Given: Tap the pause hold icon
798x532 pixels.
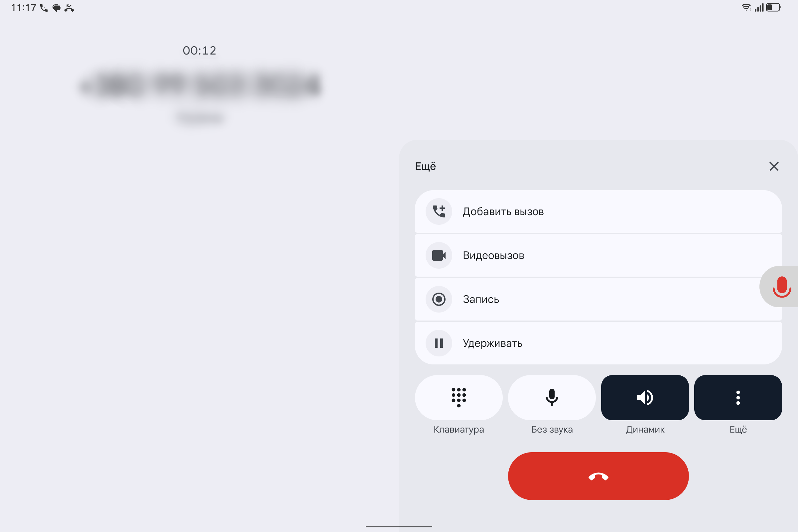Looking at the screenshot, I should 439,343.
